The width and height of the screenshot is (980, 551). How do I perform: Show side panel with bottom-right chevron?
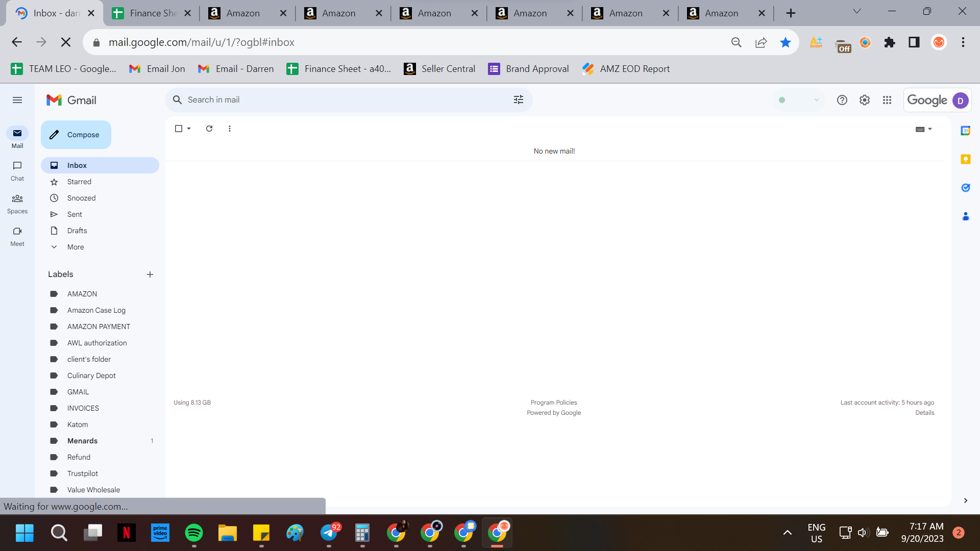tap(966, 500)
